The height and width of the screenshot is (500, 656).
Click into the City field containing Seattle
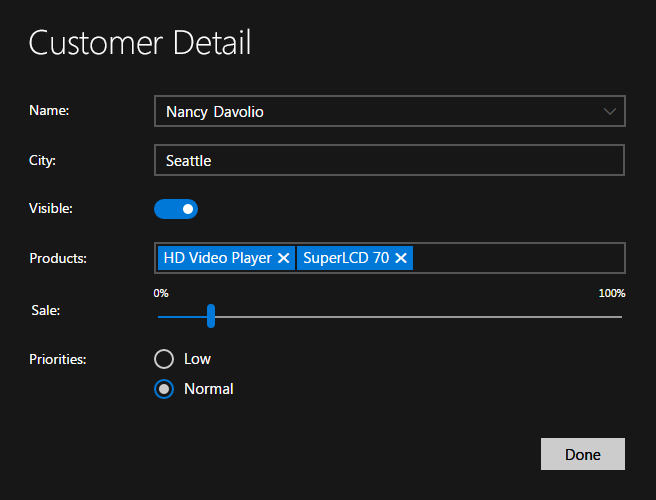coord(389,160)
